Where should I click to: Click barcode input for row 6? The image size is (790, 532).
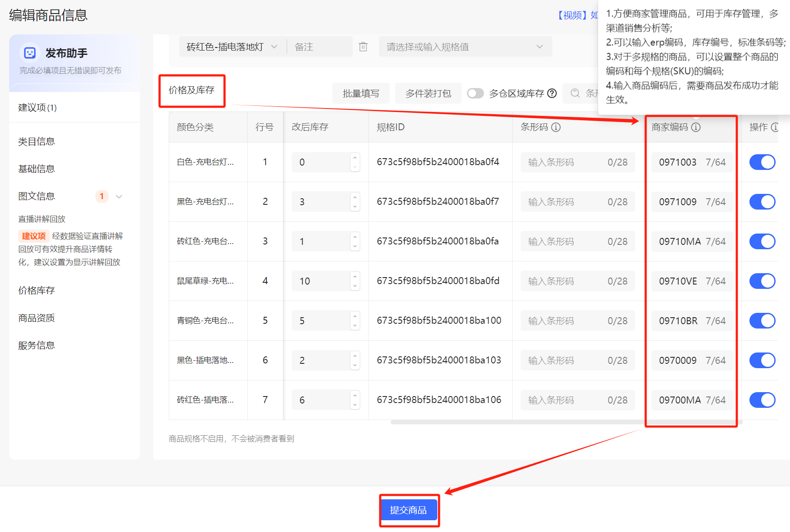click(x=578, y=360)
